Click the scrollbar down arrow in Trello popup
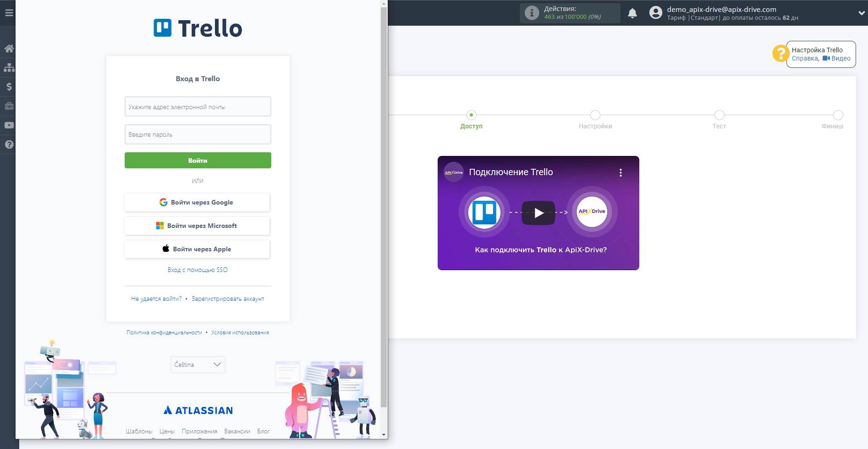 384,435
